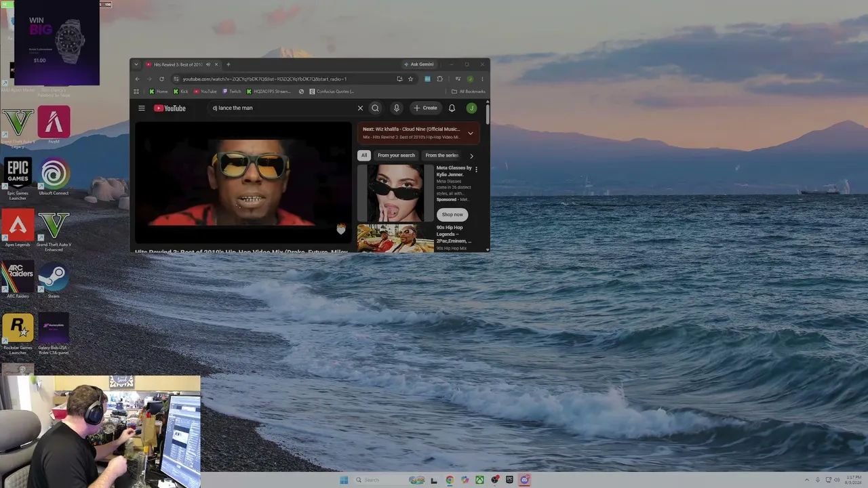The image size is (868, 488).
Task: Open the Galaxy Bids USA shortcut
Action: (54, 334)
